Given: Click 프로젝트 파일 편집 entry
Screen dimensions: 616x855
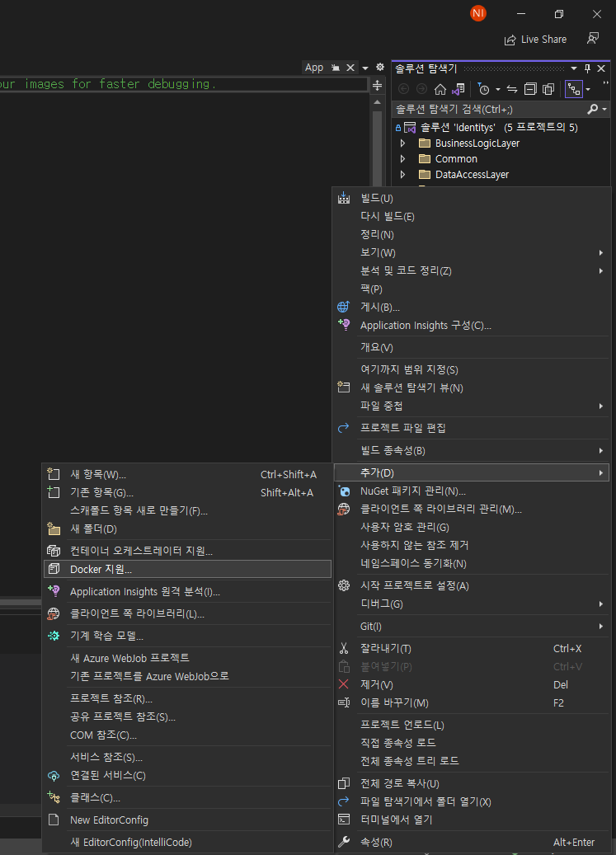Looking at the screenshot, I should [472, 428].
